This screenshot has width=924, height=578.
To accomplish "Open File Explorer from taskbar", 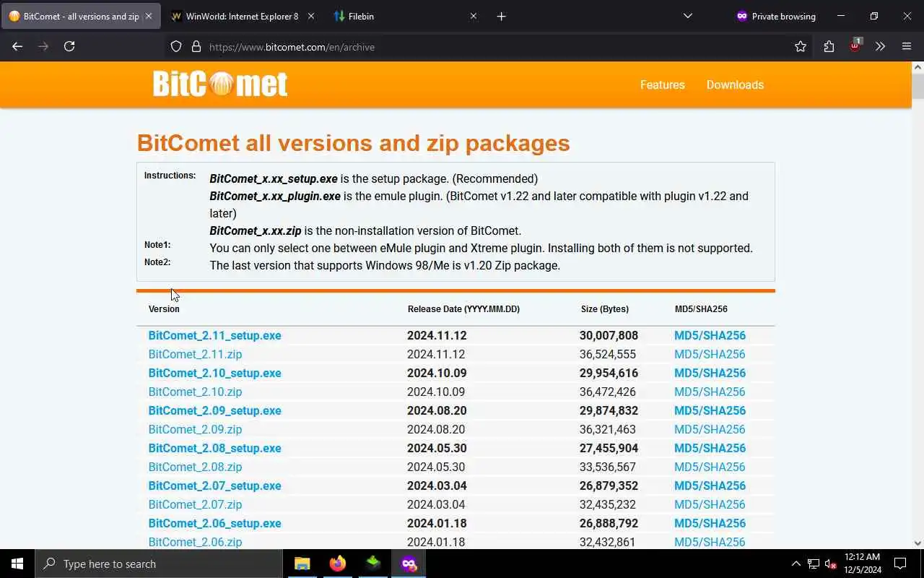I will click(302, 564).
